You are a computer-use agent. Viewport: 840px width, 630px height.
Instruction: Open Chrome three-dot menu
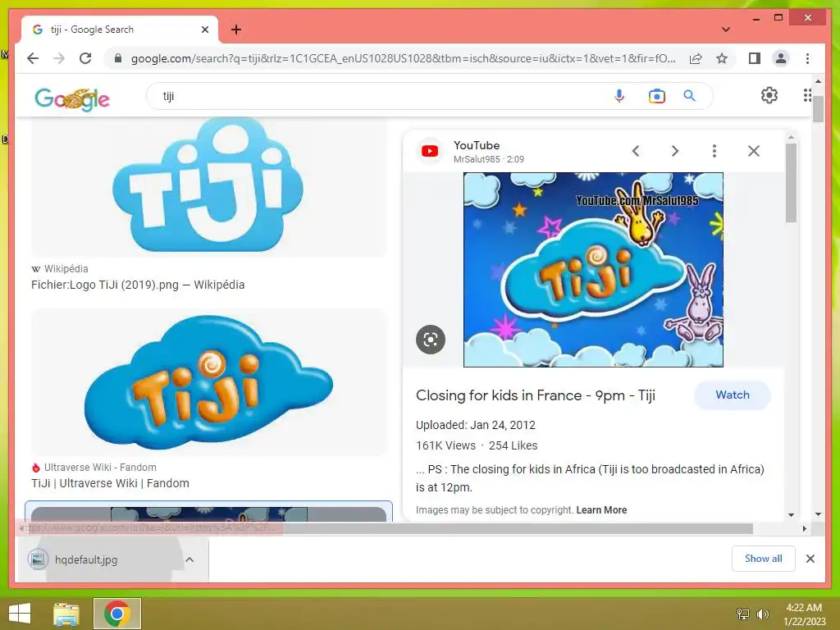point(807,58)
